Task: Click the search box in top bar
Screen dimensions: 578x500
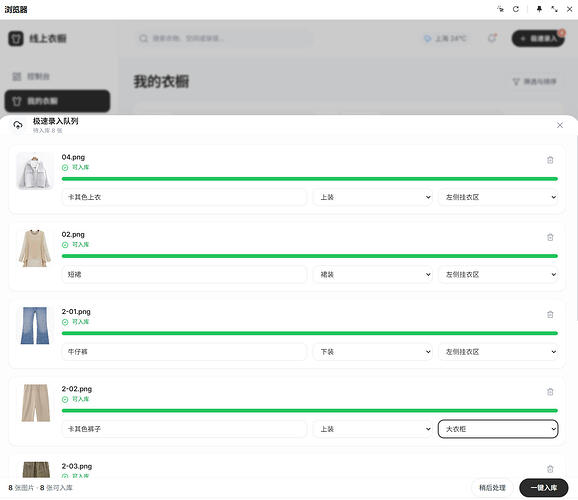Action: coord(224,38)
